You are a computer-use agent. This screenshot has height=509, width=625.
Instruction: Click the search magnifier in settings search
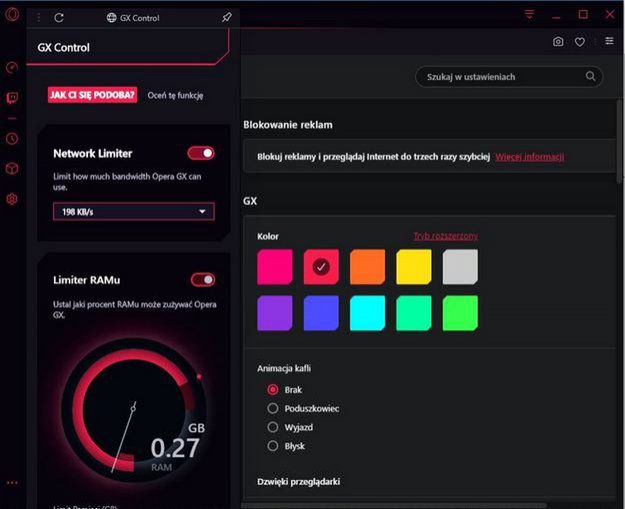(x=591, y=76)
